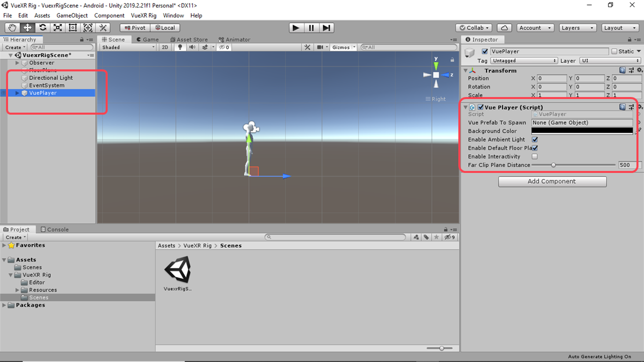Toggle scene lighting lightbulb icon
This screenshot has width=644, height=362.
pyautogui.click(x=180, y=47)
